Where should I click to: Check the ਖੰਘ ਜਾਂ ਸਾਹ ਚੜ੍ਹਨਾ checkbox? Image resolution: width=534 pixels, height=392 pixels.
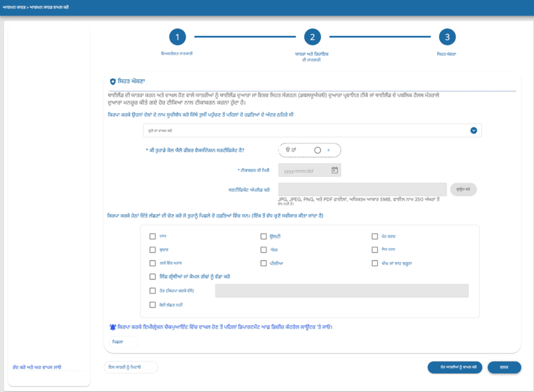coord(374,263)
